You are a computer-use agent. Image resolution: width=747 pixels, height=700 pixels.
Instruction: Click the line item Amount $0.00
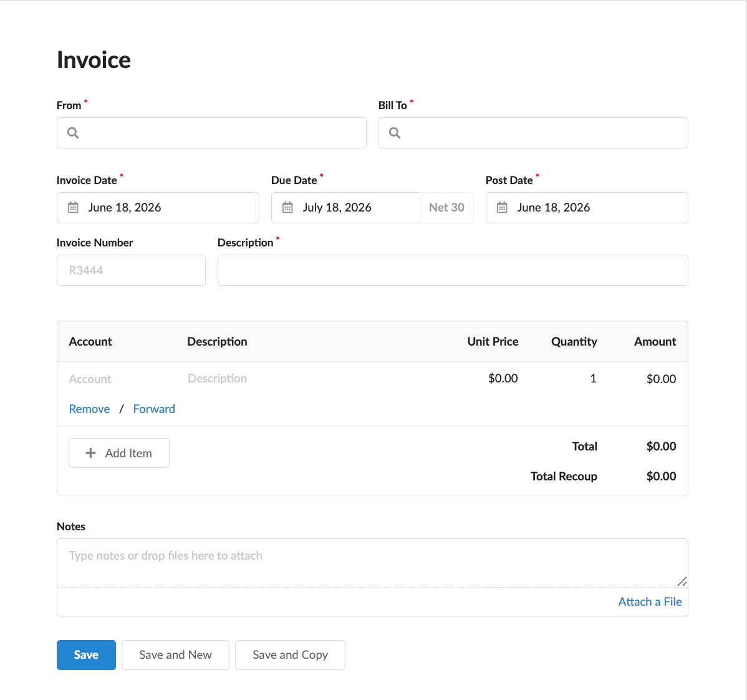661,379
